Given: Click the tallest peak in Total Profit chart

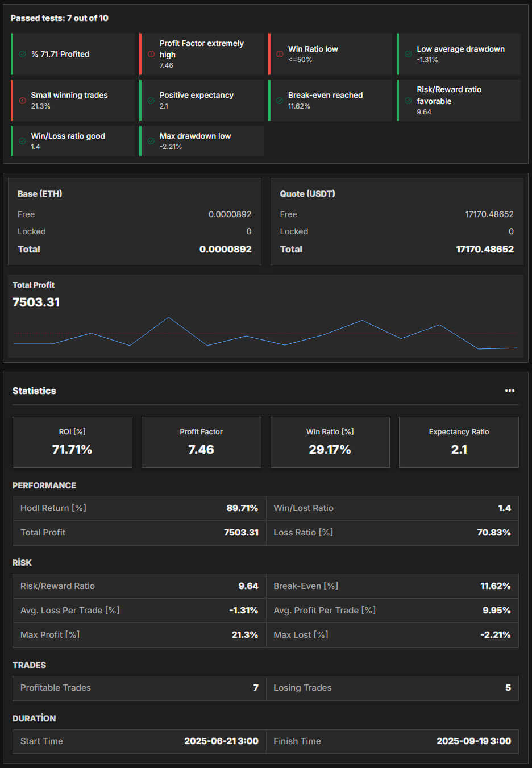Looking at the screenshot, I should click(x=168, y=318).
